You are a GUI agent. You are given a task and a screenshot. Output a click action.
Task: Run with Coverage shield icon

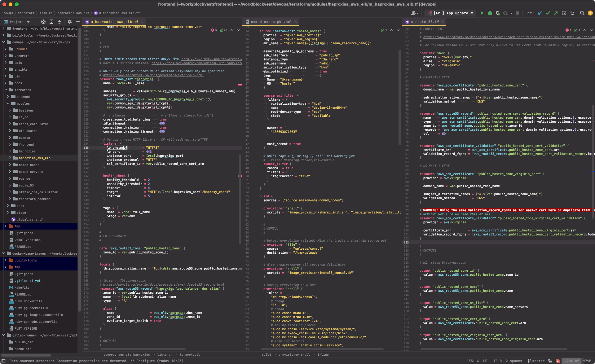point(498,13)
